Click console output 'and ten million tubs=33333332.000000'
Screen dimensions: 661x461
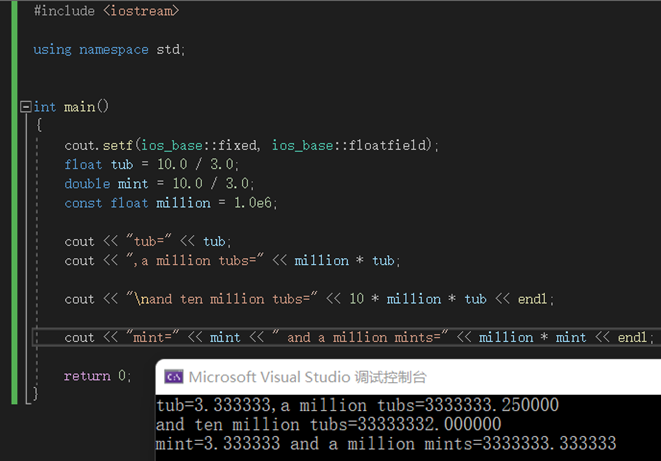pyautogui.click(x=328, y=425)
